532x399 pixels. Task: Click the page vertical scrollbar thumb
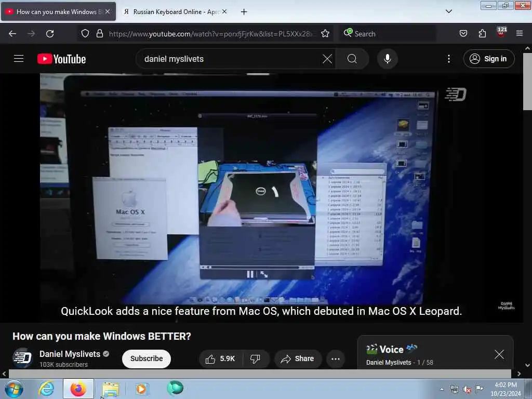point(527,82)
